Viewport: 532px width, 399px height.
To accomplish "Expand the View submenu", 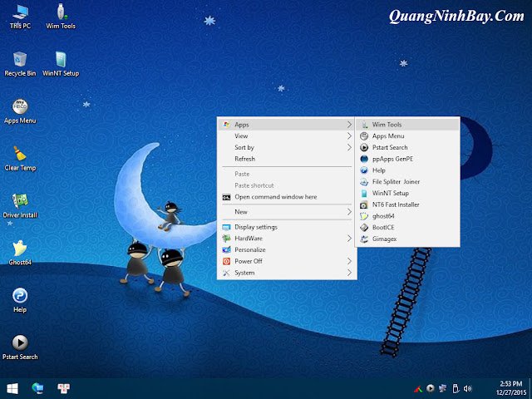I will click(x=287, y=136).
